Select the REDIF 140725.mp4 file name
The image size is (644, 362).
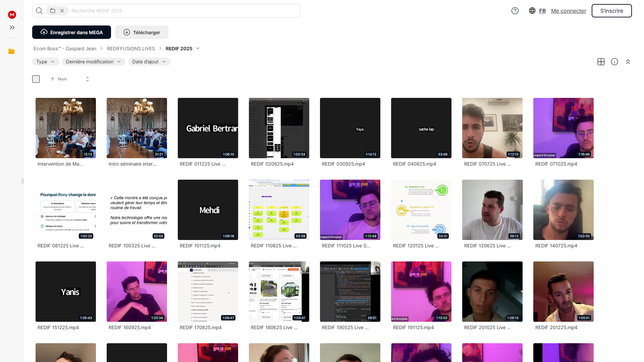pos(556,246)
